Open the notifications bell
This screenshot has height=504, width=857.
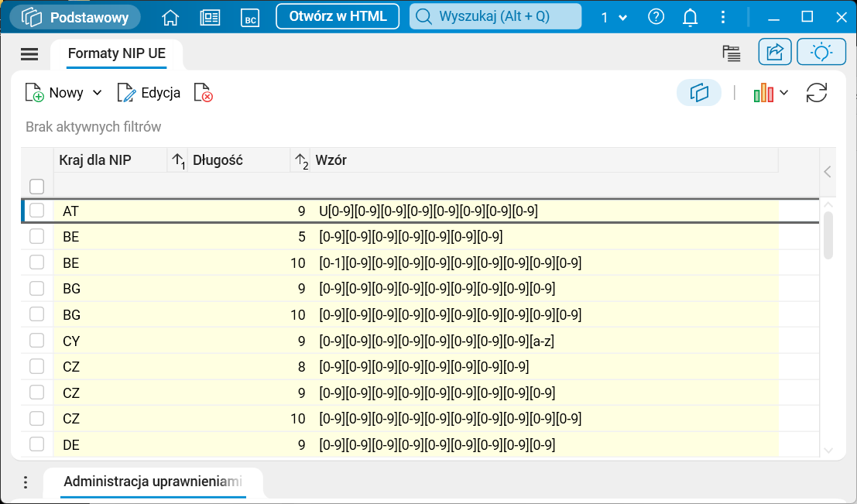point(690,17)
